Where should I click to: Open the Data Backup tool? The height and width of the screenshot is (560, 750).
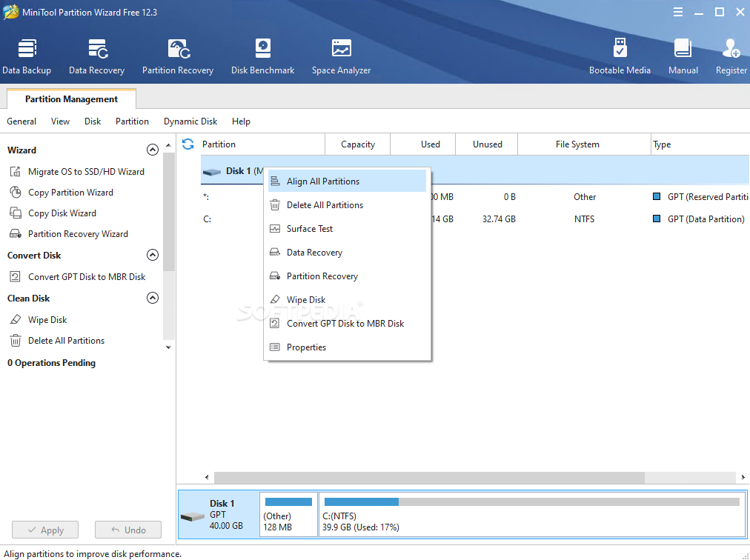click(27, 57)
